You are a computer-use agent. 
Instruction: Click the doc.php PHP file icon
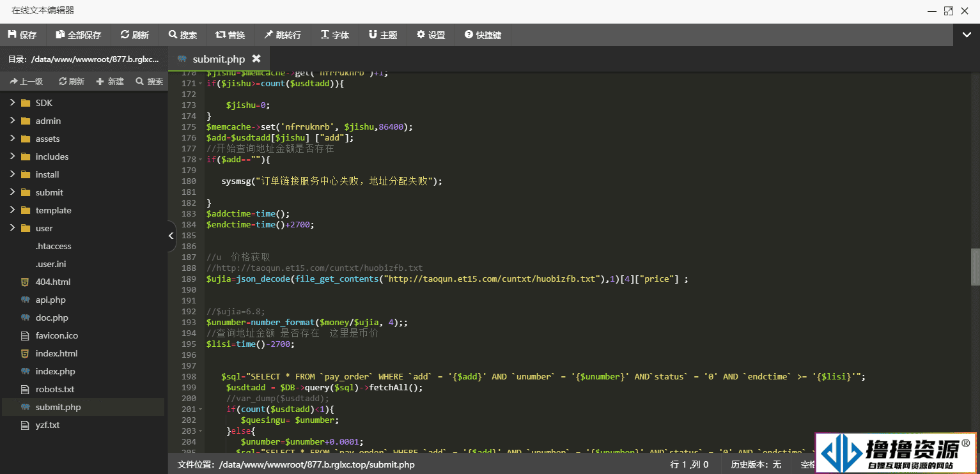25,317
